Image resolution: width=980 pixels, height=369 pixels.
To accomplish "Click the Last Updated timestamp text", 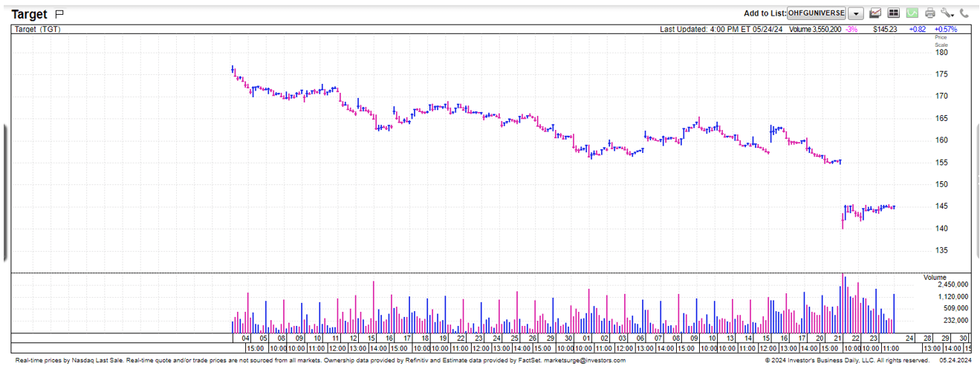I will pyautogui.click(x=721, y=29).
